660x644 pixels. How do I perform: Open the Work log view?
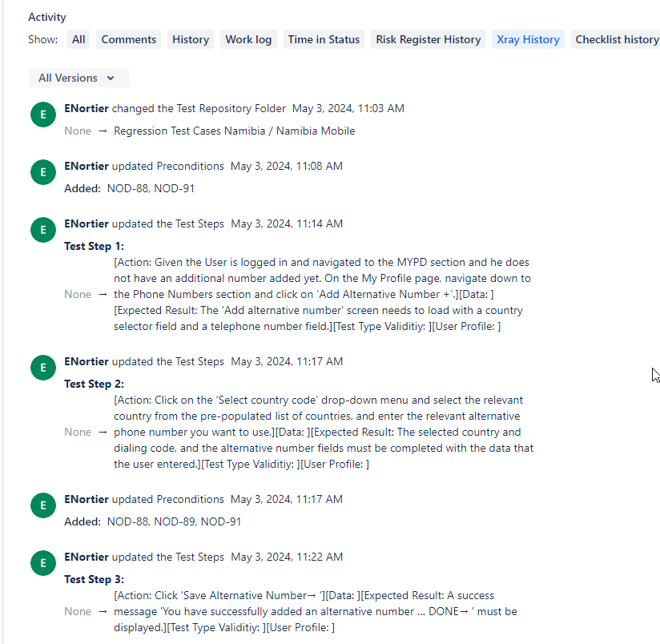click(x=248, y=38)
